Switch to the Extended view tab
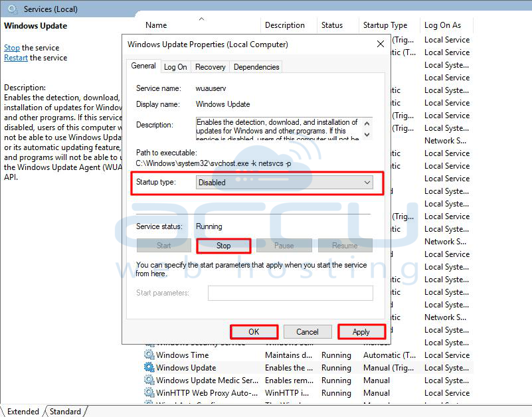This screenshot has width=532, height=417. (23, 412)
